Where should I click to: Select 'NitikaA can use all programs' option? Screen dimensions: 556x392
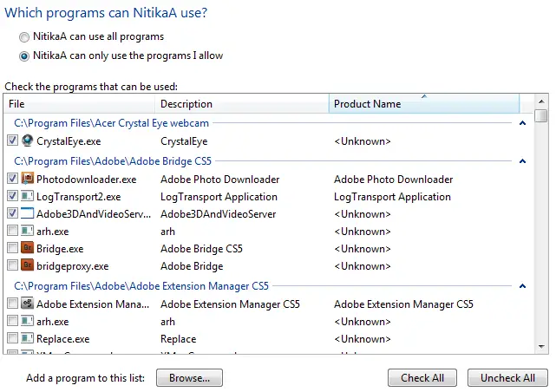(23, 36)
